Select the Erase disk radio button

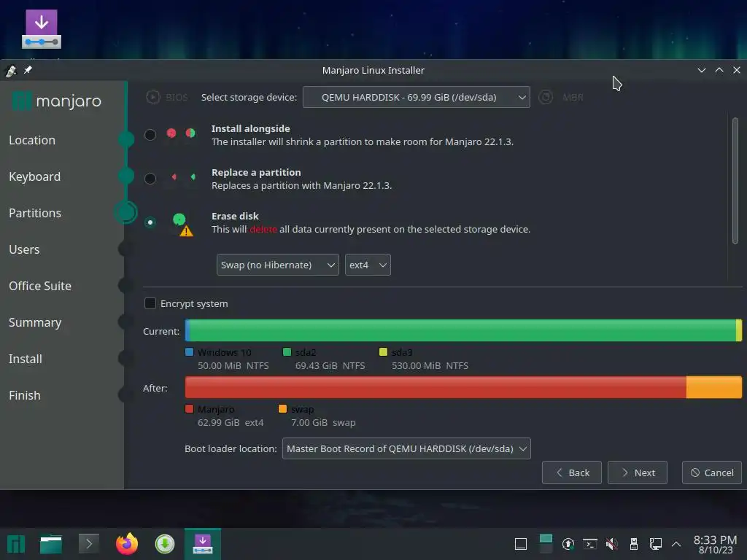pyautogui.click(x=150, y=222)
